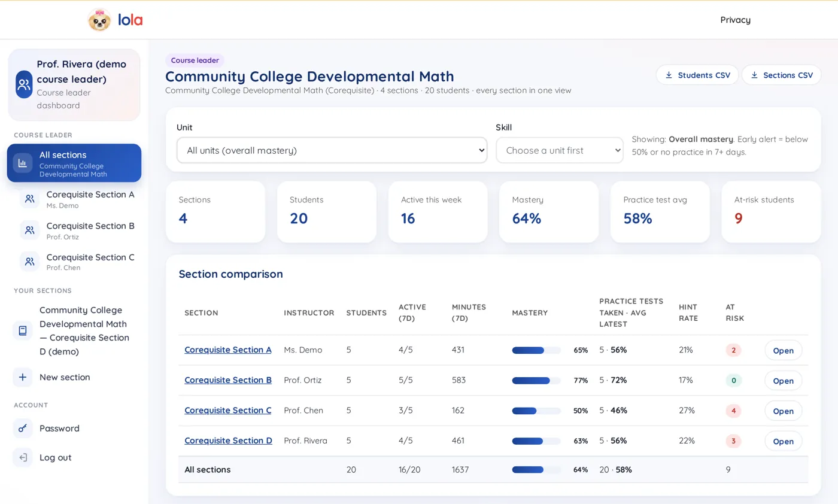838x504 pixels.
Task: Click the exit icon next to Log out
Action: 23,457
